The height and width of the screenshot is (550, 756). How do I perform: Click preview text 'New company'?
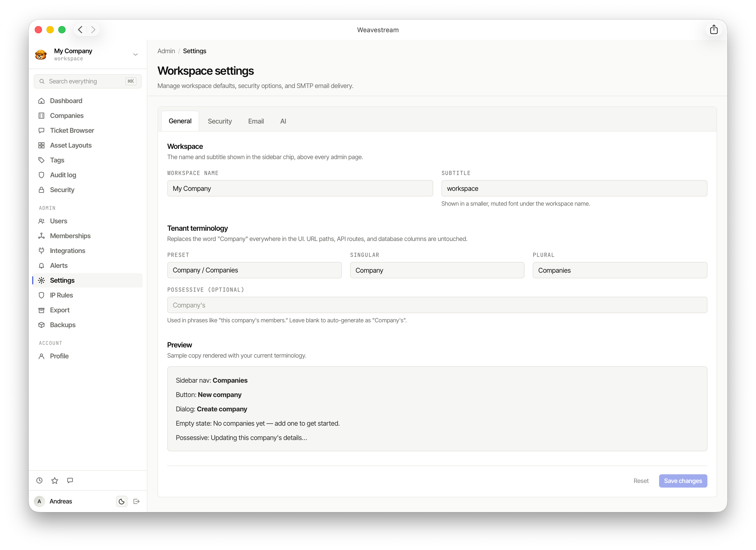point(220,395)
